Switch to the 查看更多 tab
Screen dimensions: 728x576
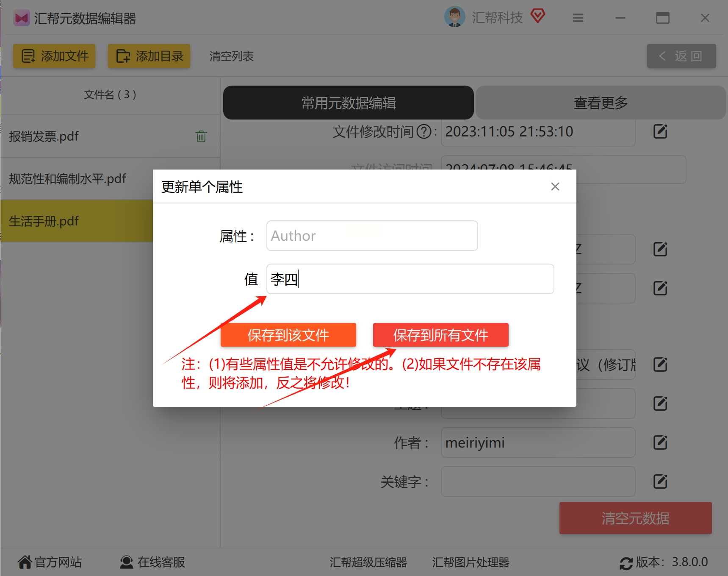click(x=601, y=103)
